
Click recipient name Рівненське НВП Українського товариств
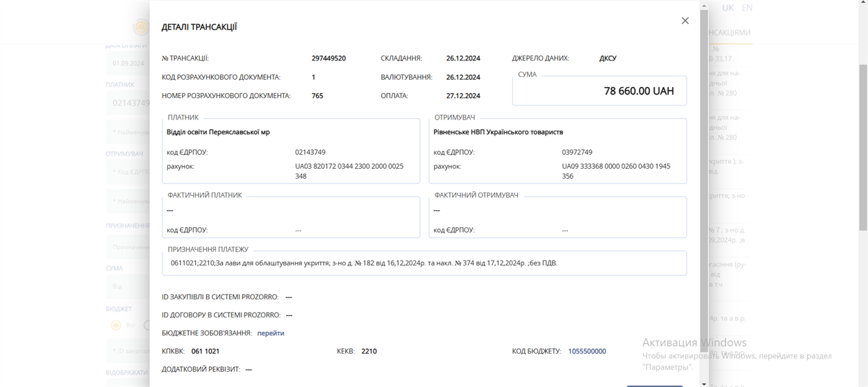tap(498, 132)
